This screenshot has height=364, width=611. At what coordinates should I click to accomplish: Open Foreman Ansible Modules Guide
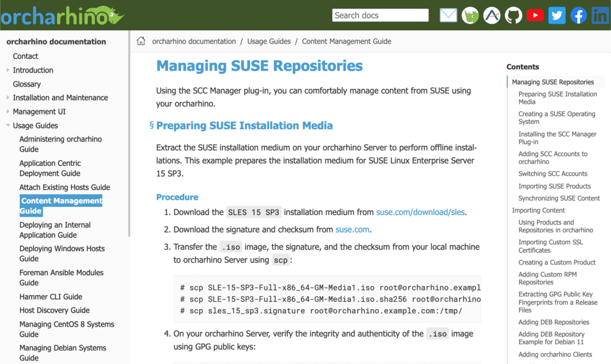click(61, 277)
